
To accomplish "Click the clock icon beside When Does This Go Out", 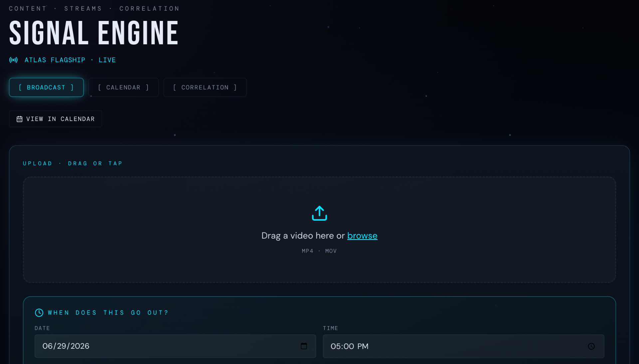I will (39, 312).
